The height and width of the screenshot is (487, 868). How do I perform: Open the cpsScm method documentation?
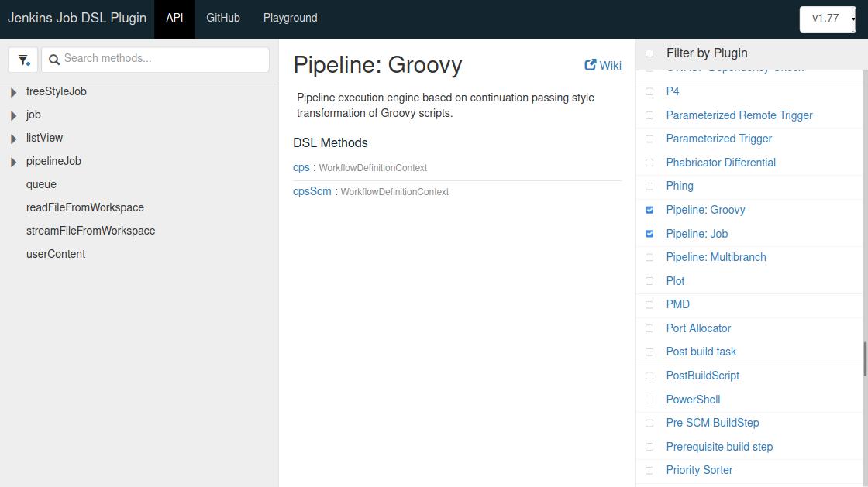(312, 191)
